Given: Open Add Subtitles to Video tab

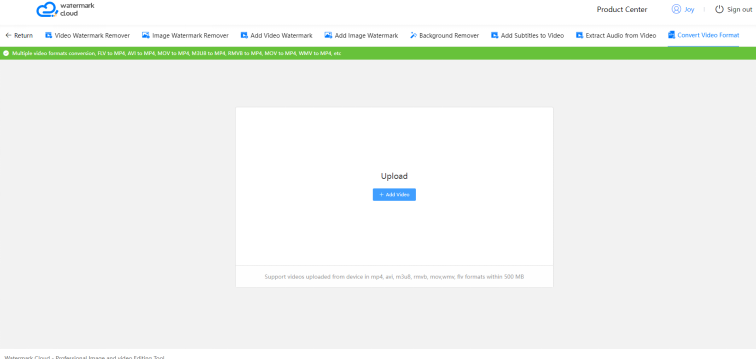Looking at the screenshot, I should (x=527, y=35).
